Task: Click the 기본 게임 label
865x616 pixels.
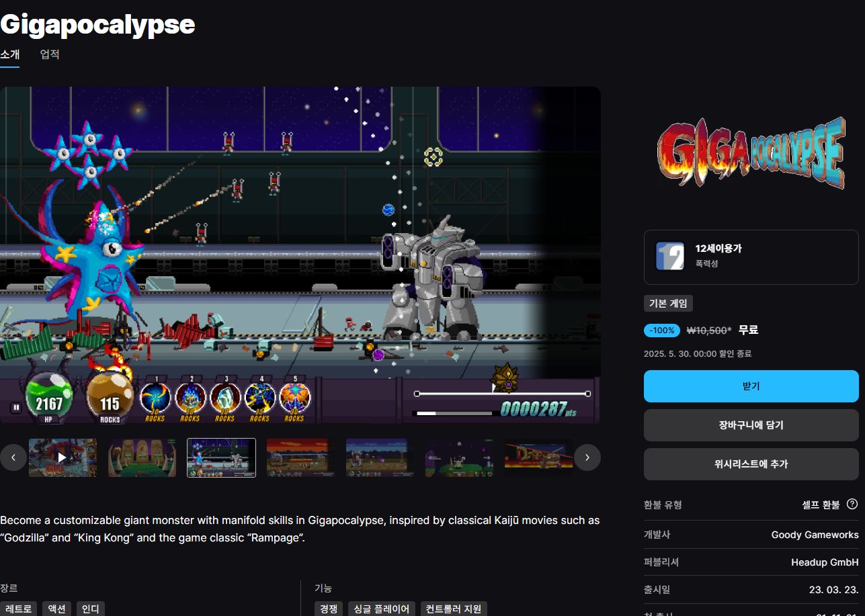Action: click(668, 304)
